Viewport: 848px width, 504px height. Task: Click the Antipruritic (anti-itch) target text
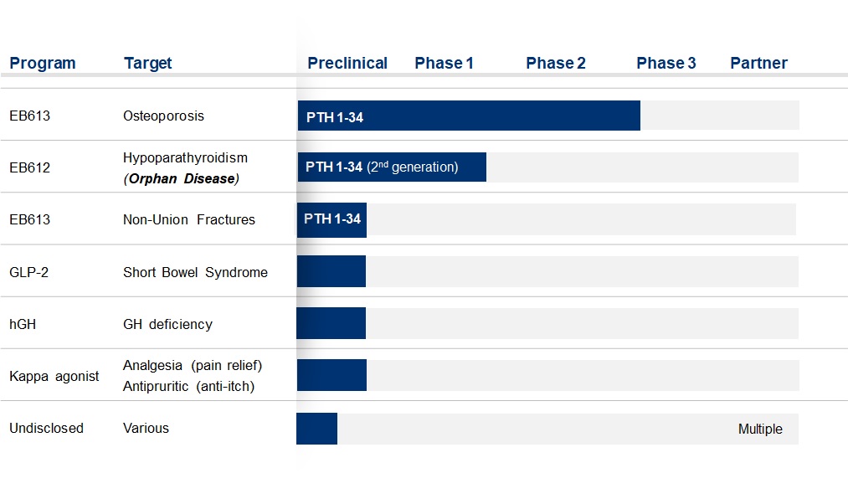point(188,387)
